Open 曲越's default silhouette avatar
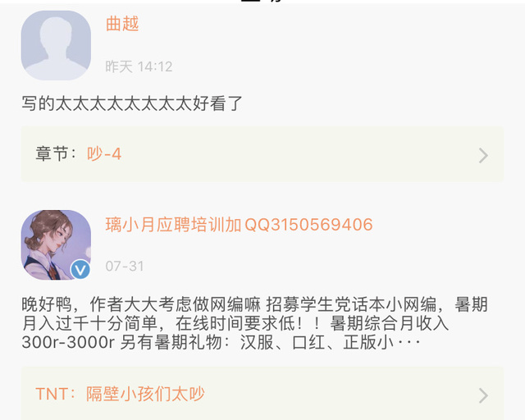525x420 pixels. click(56, 45)
